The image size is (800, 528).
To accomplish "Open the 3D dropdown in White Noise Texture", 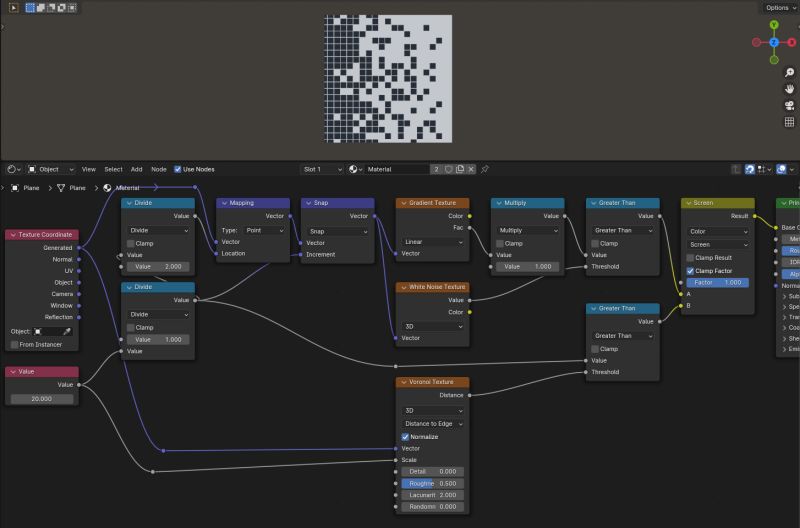I will tap(433, 326).
